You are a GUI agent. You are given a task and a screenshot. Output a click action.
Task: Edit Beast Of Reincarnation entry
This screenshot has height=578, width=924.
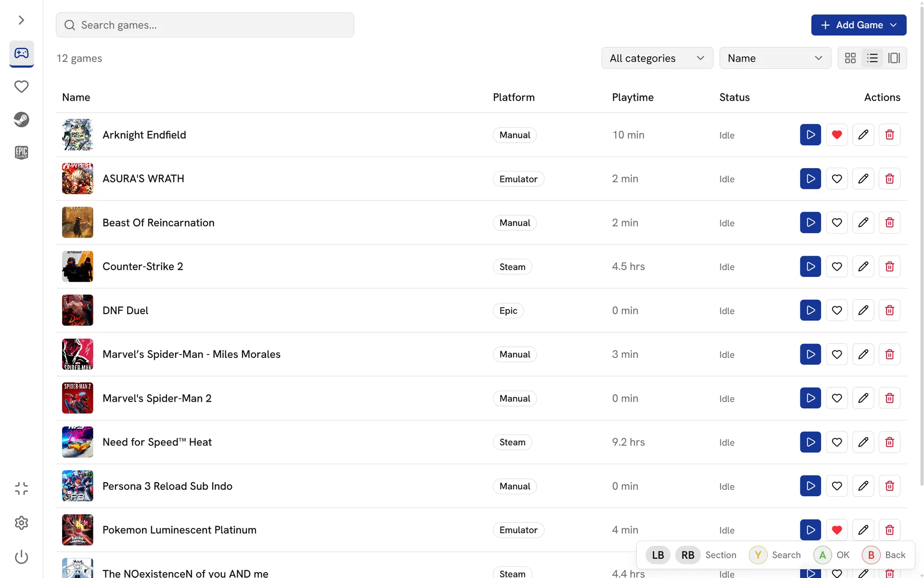pos(863,223)
